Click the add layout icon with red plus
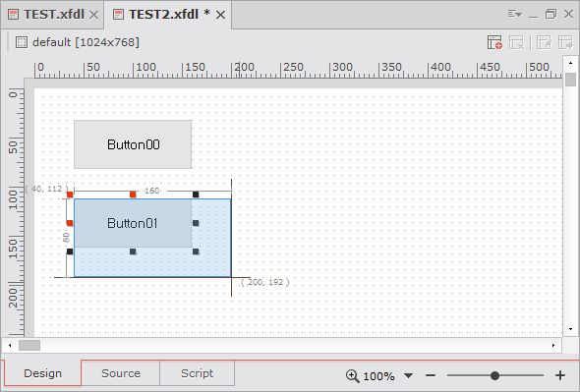This screenshot has height=392, width=580. (494, 42)
